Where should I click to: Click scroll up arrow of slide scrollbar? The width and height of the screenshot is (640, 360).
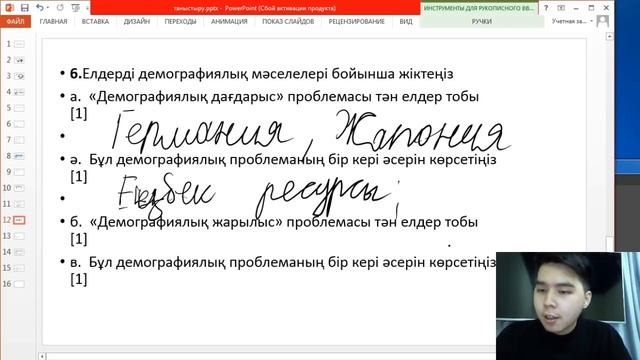[x=609, y=37]
